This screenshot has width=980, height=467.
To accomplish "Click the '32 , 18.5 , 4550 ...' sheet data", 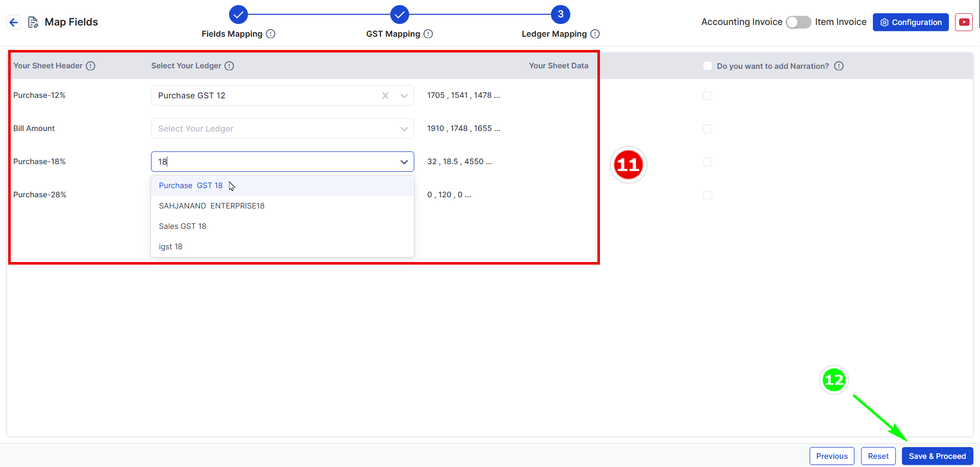I will [460, 162].
